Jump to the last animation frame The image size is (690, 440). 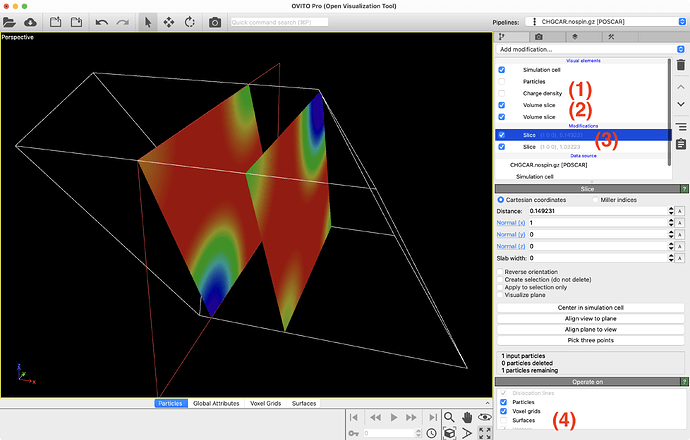[x=433, y=417]
